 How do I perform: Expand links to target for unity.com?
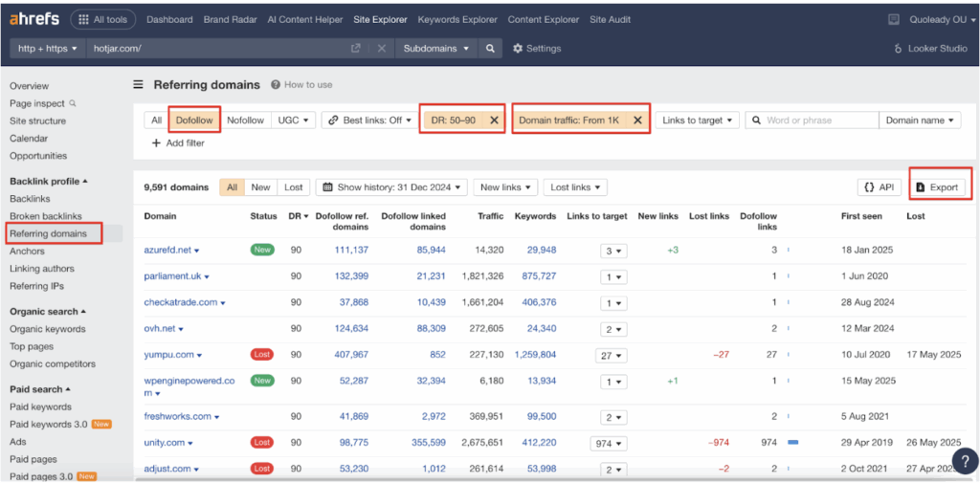click(x=609, y=443)
